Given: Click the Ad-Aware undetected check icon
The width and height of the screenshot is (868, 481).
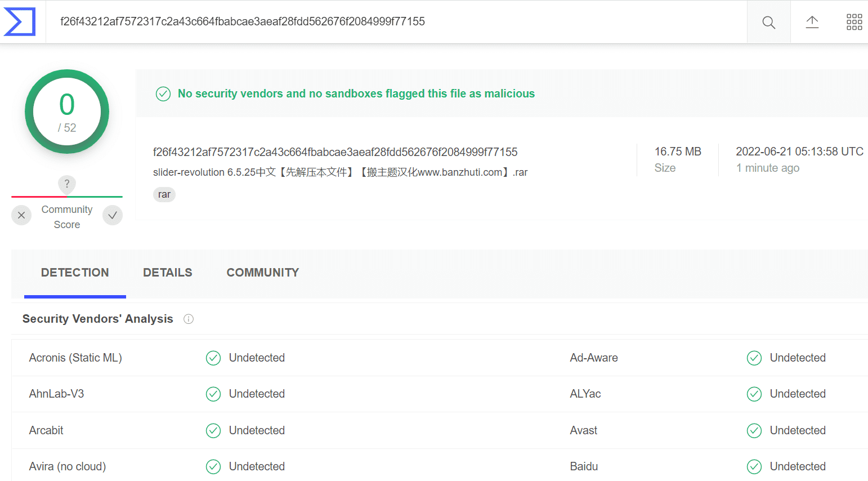Looking at the screenshot, I should pyautogui.click(x=754, y=358).
